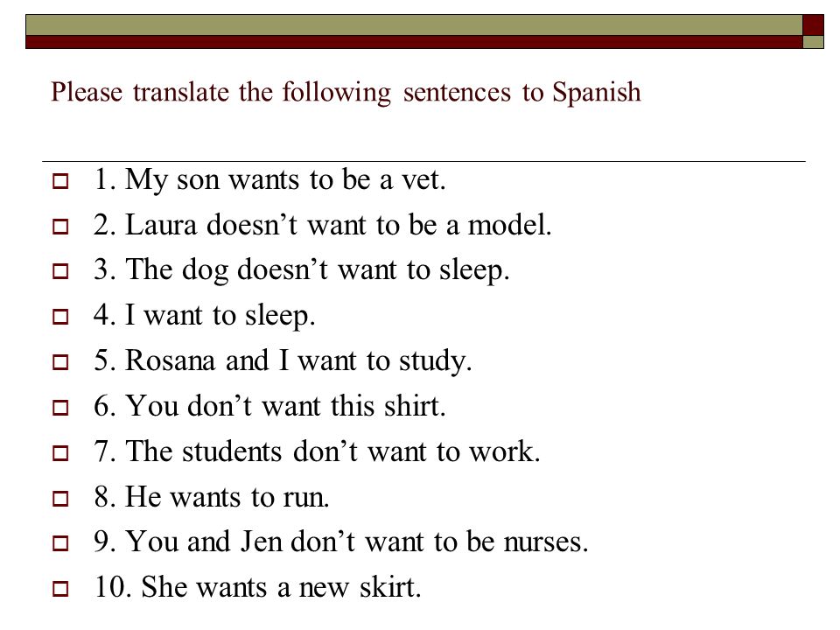Click the dark red square in header corner

point(813,25)
